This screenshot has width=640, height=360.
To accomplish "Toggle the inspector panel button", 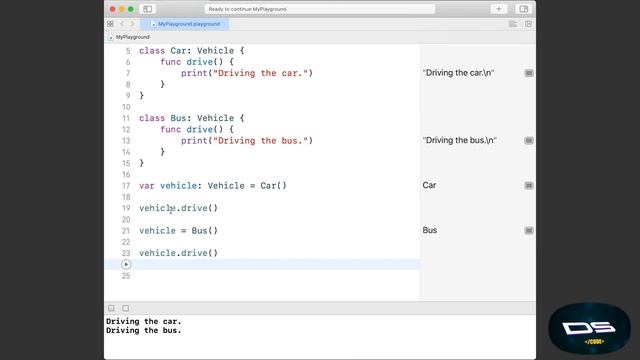I will click(524, 9).
